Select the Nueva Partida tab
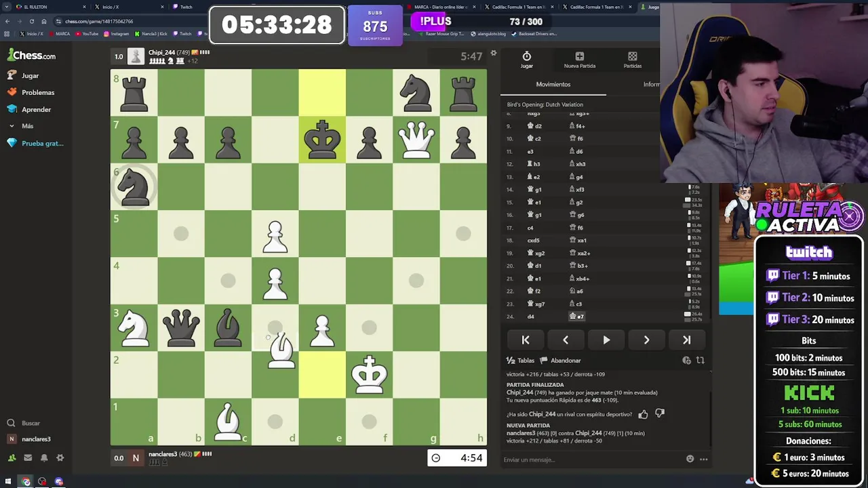The height and width of the screenshot is (488, 868). (580, 60)
